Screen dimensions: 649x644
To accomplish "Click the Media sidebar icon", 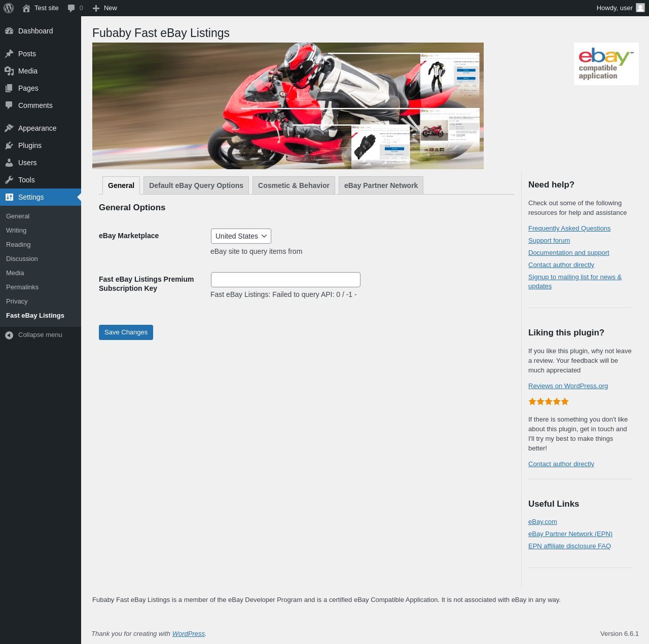I will pos(9,71).
